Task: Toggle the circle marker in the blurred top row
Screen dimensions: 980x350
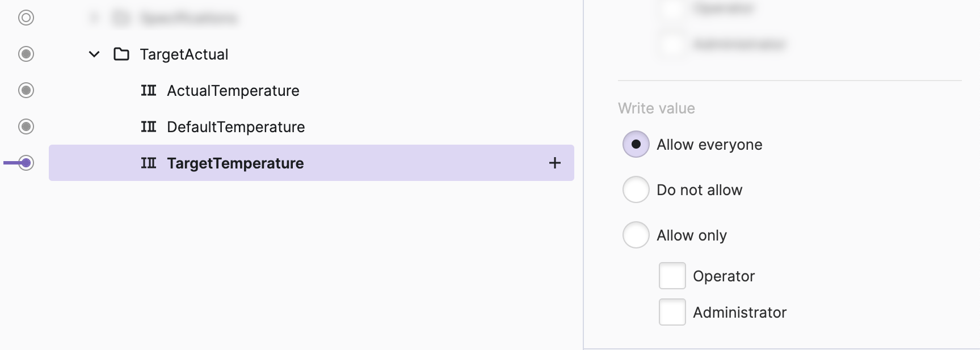Action: [26, 18]
